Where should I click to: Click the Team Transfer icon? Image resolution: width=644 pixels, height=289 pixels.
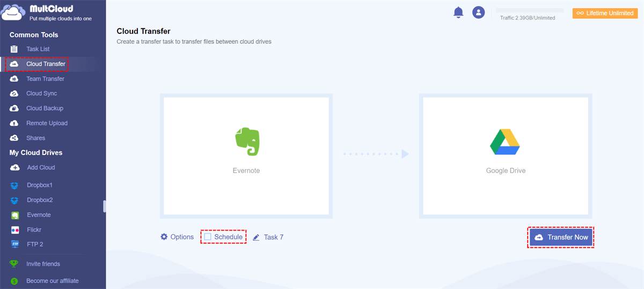14,79
